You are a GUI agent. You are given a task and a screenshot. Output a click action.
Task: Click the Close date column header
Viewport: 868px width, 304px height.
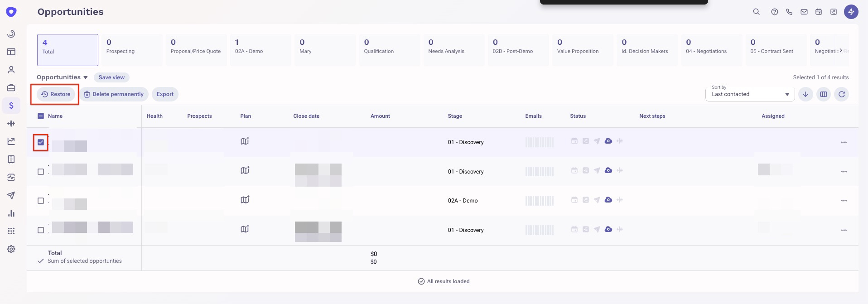[x=306, y=116]
